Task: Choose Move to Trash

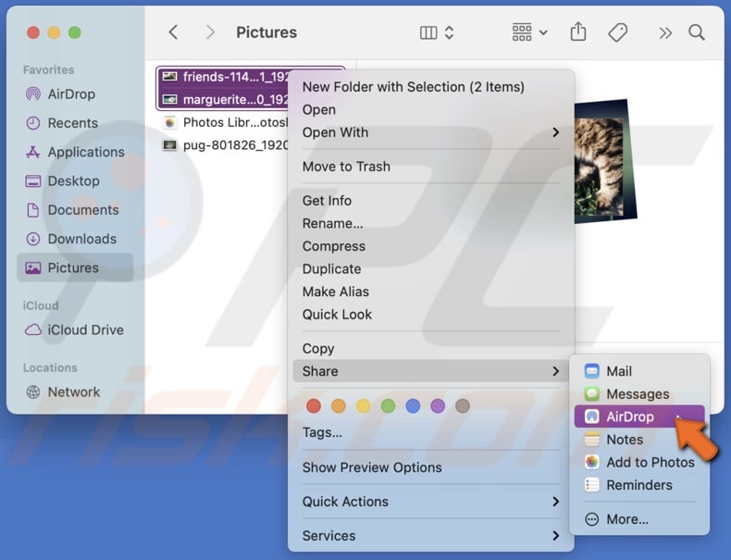Action: (346, 167)
